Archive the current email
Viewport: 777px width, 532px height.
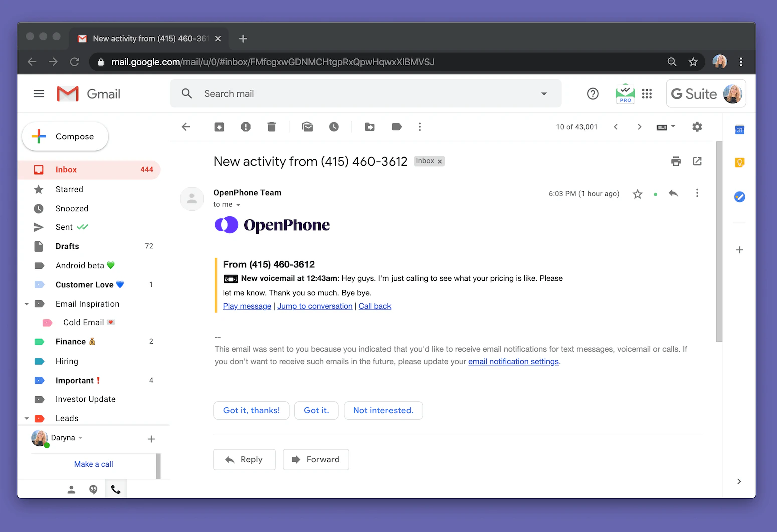pyautogui.click(x=219, y=127)
